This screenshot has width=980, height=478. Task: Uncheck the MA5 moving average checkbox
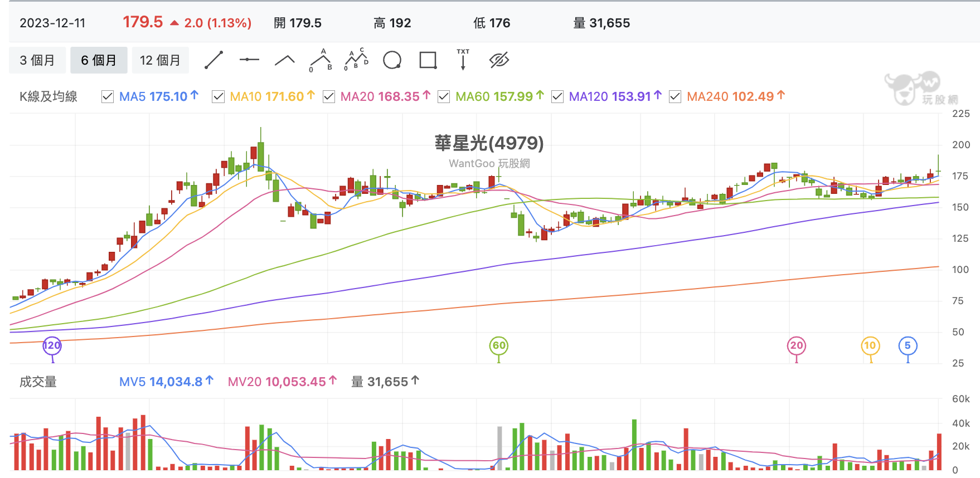point(108,97)
